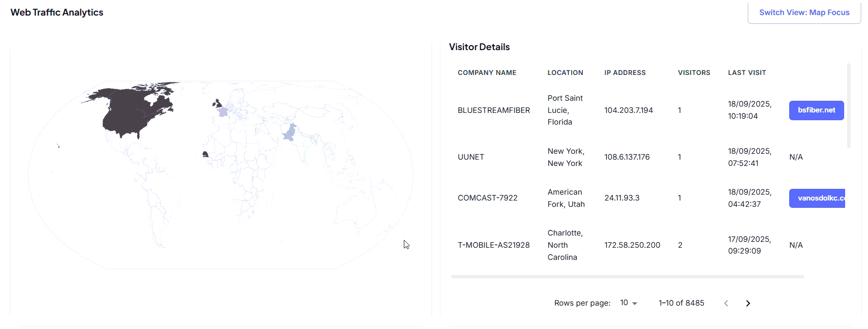868x329 pixels.
Task: Select the BLUESTREAMFIBER company row
Action: pos(493,110)
